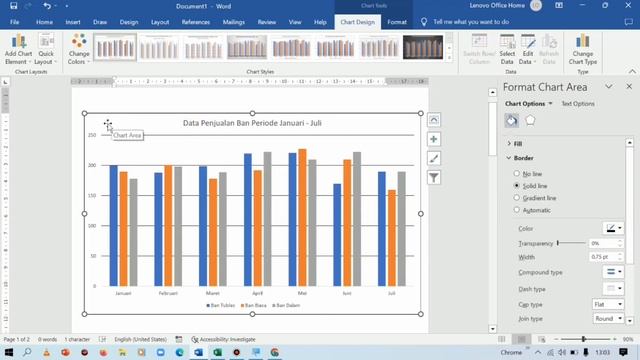Open Join type Round dropdown
This screenshot has width=640, height=360.
click(608, 318)
